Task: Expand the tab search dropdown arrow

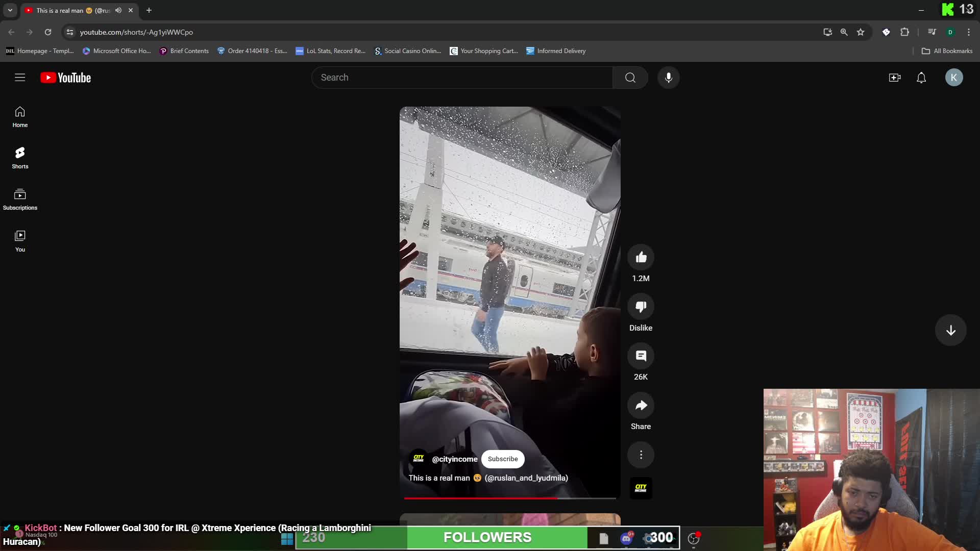Action: [10, 10]
